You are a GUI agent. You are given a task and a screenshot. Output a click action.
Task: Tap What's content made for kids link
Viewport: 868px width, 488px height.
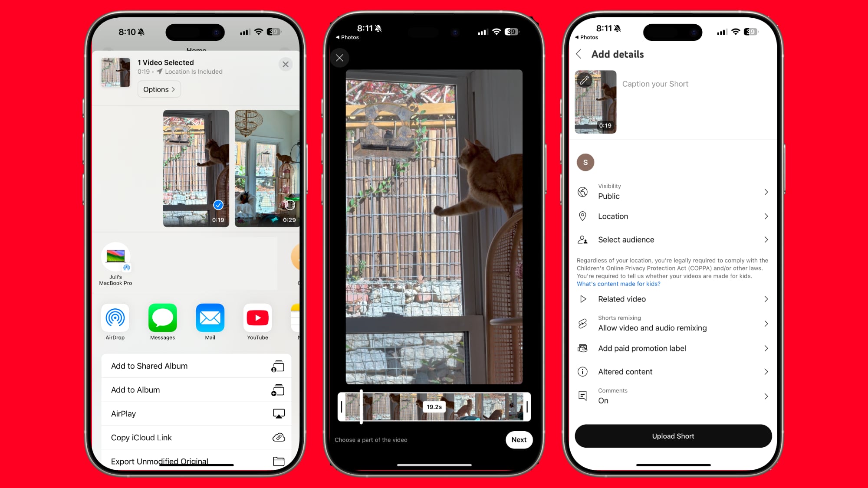click(618, 284)
